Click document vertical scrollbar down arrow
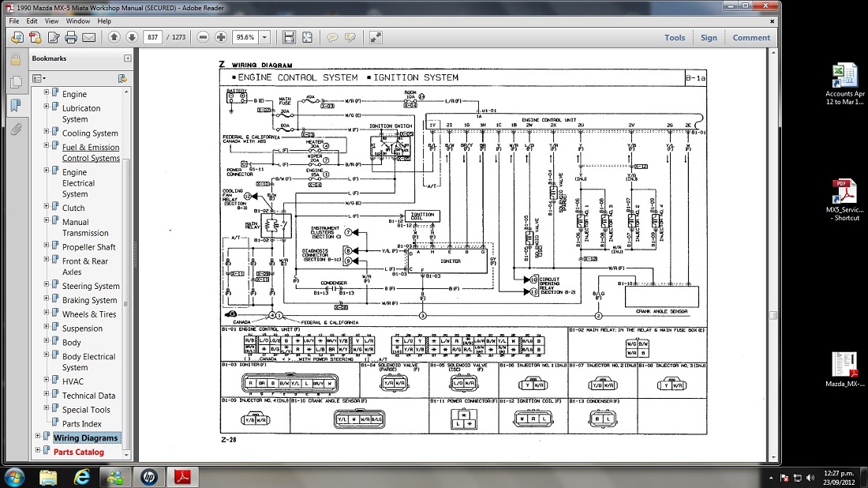 coord(773,457)
